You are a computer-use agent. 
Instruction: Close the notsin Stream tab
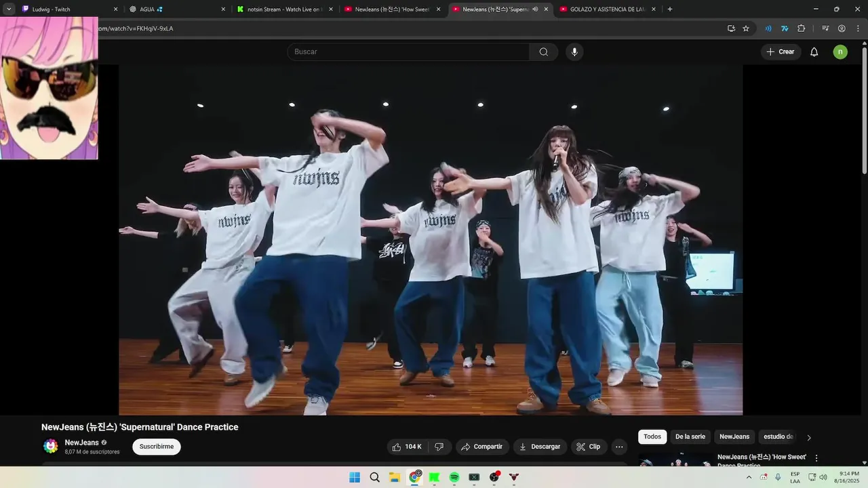[x=331, y=9]
